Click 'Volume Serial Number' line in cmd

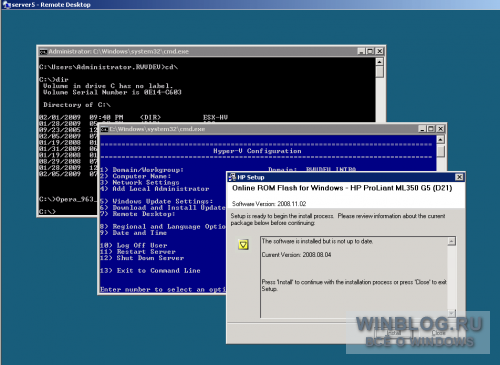(x=112, y=92)
